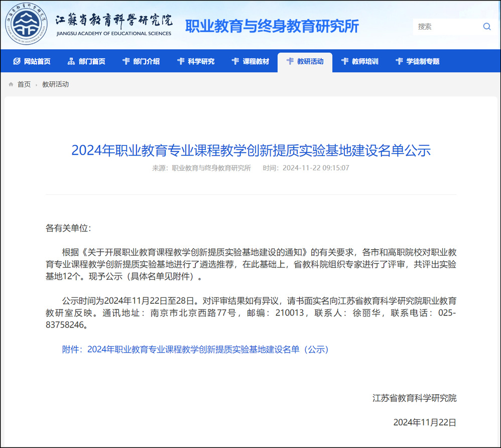Click the header title 职业教育与终身教育研究所

click(272, 26)
